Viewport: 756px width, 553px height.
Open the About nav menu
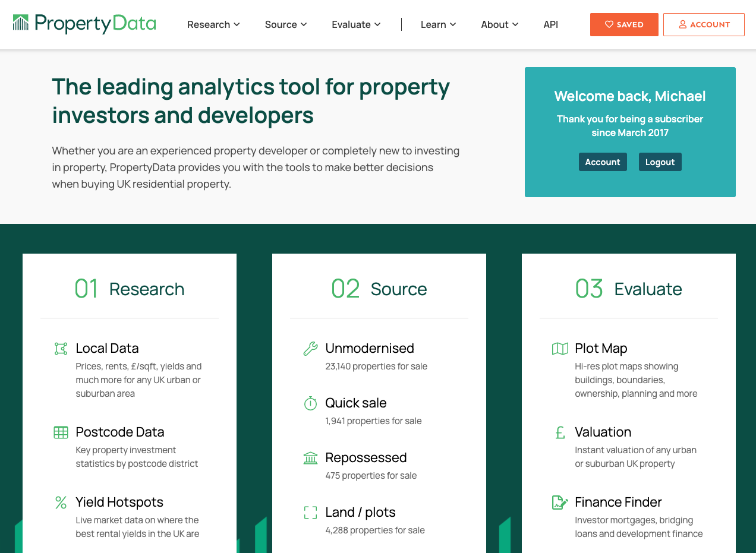click(x=500, y=24)
